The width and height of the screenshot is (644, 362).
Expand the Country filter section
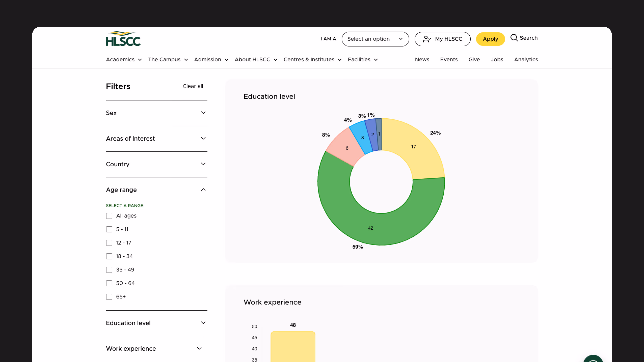(203, 164)
